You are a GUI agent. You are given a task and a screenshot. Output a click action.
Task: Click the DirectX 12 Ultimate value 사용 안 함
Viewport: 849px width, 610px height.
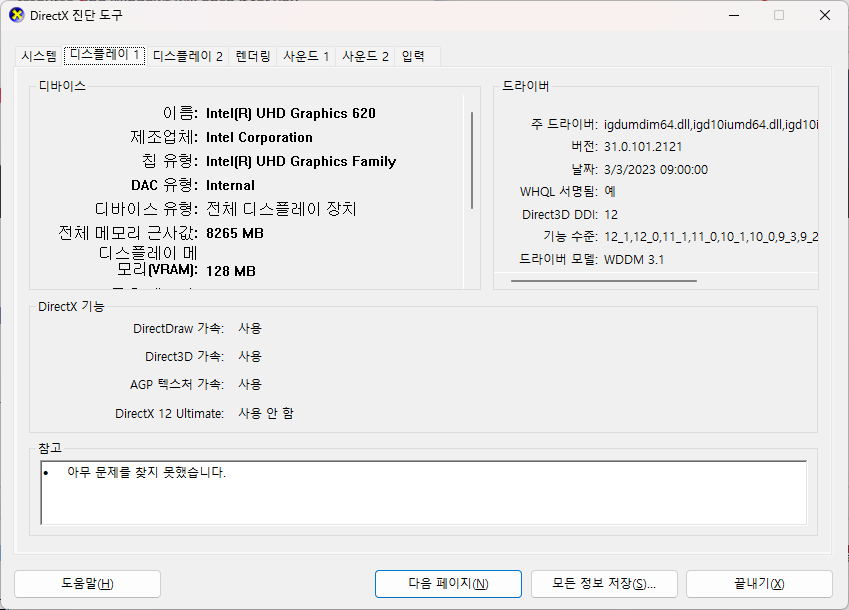(x=266, y=414)
